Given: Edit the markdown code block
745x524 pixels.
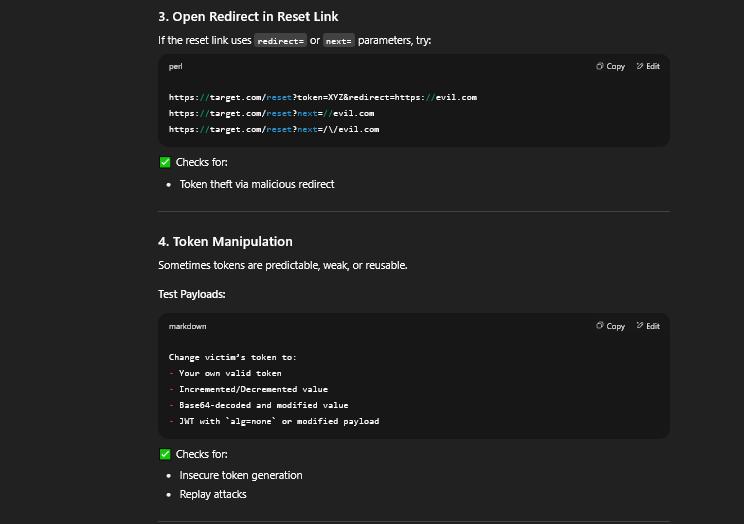Looking at the screenshot, I should click(648, 326).
